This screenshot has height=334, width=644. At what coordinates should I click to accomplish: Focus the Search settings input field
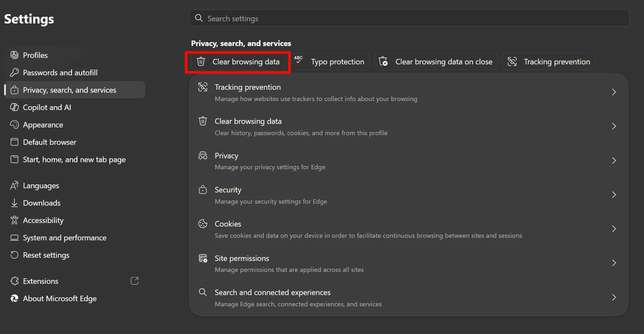[409, 18]
